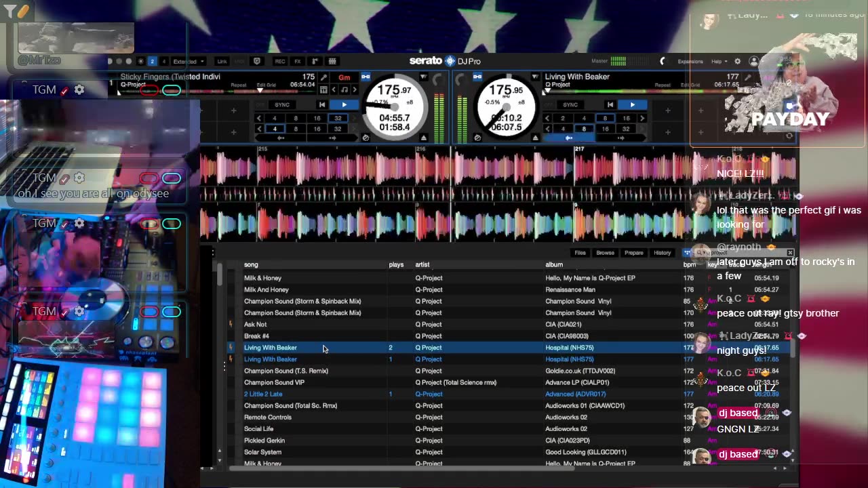This screenshot has width=868, height=488.
Task: Open the Serato Play shield icon
Action: click(257, 61)
